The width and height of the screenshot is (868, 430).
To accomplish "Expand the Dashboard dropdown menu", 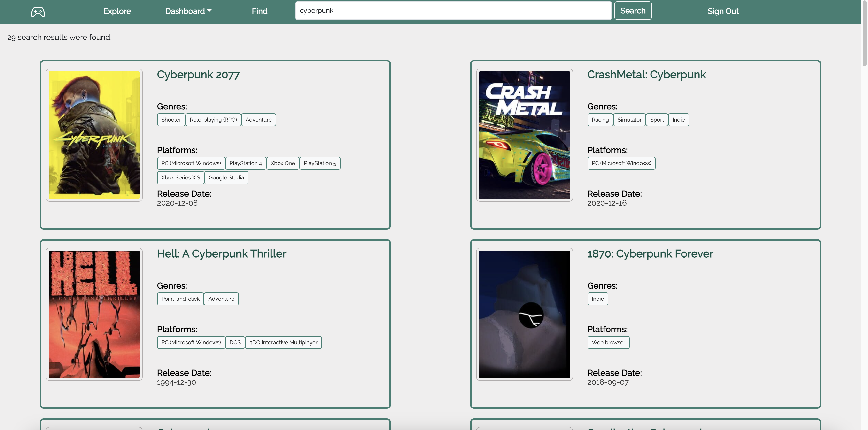I will click(x=188, y=11).
